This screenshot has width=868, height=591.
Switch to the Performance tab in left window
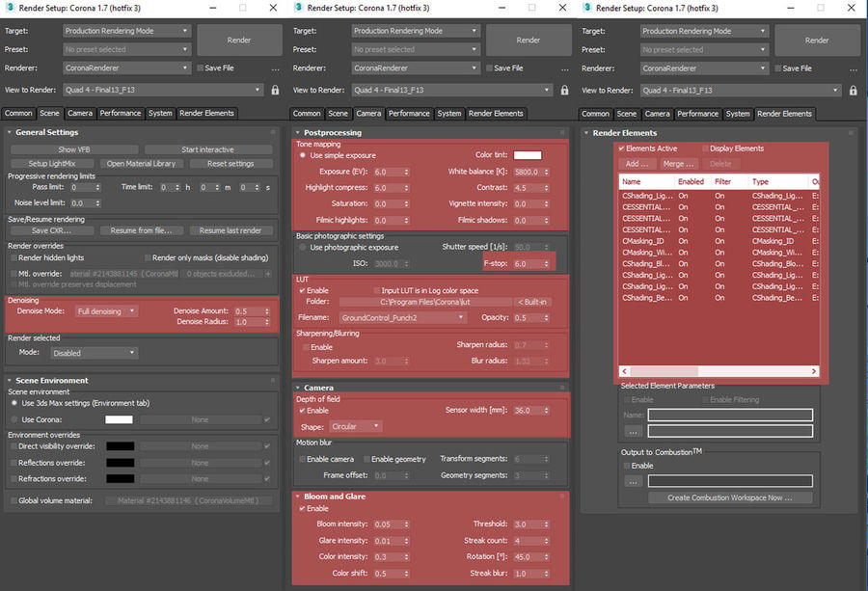(121, 113)
